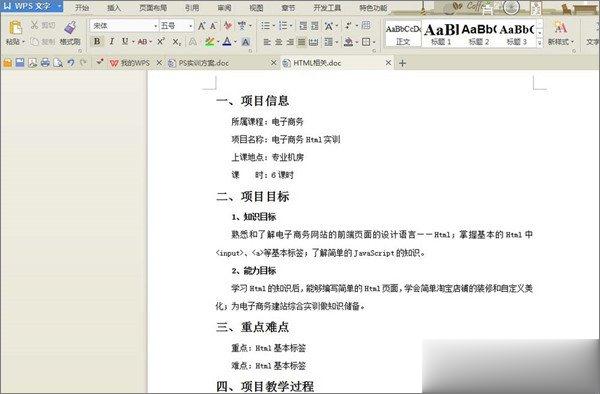Viewport: 600px width, 394px height.
Task: Click the Save floppy disk icon
Action: click(x=20, y=63)
